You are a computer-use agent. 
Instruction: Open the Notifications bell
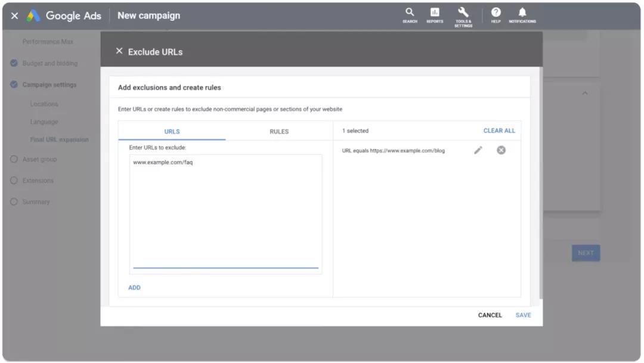[522, 15]
